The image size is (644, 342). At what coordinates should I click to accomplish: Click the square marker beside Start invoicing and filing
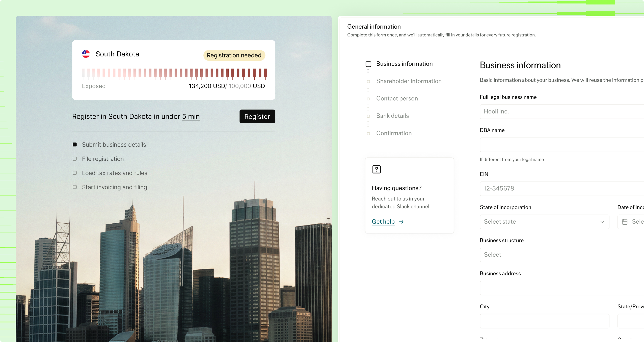[74, 187]
